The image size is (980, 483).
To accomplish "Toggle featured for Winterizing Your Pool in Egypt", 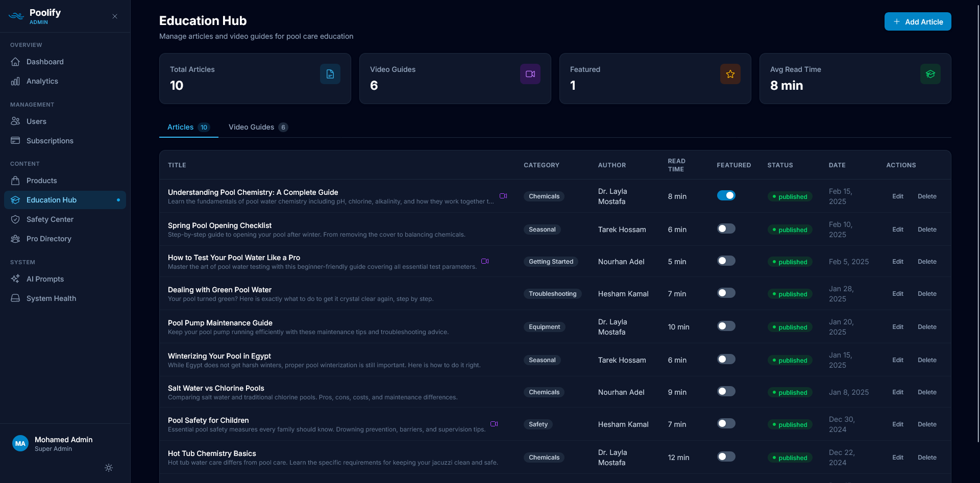I will pos(726,359).
